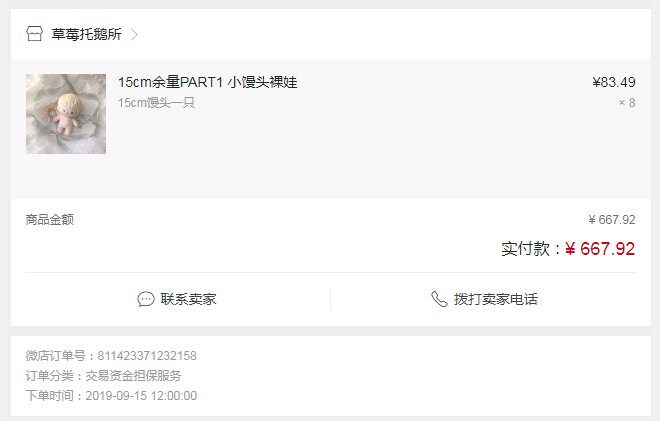Click the phone handset icon

click(439, 299)
